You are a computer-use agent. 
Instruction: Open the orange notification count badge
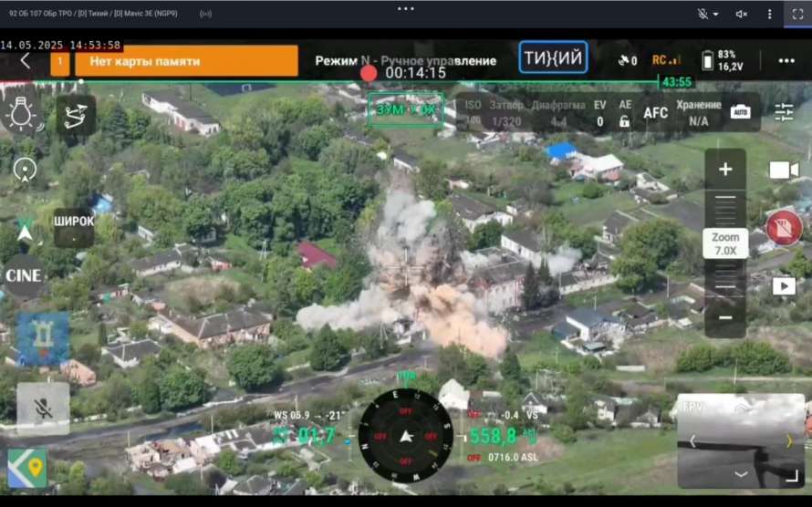pyautogui.click(x=59, y=61)
